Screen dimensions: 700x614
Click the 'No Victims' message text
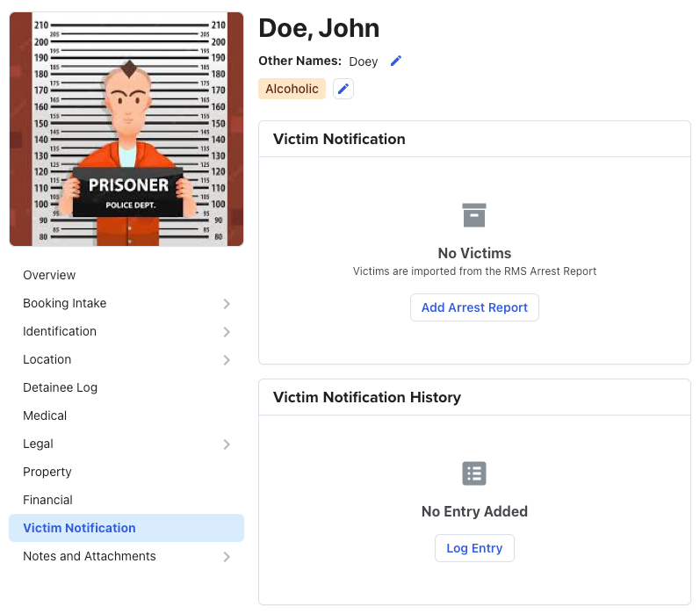(474, 253)
